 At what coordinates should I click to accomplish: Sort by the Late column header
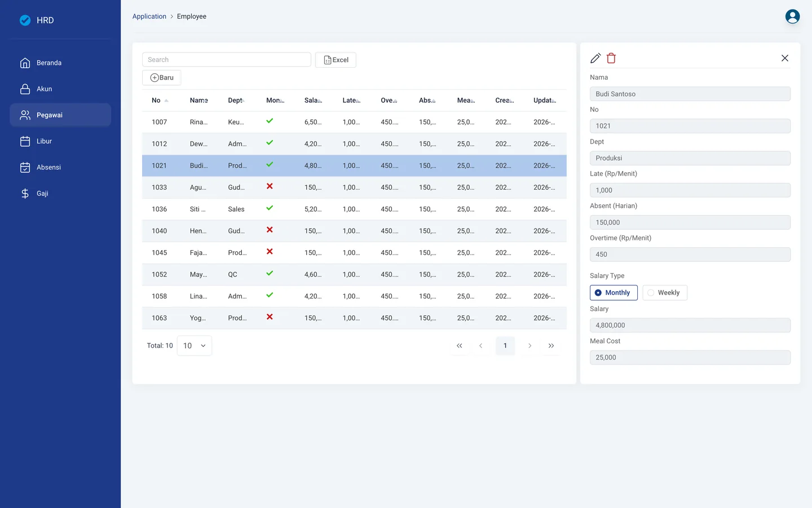click(x=352, y=100)
